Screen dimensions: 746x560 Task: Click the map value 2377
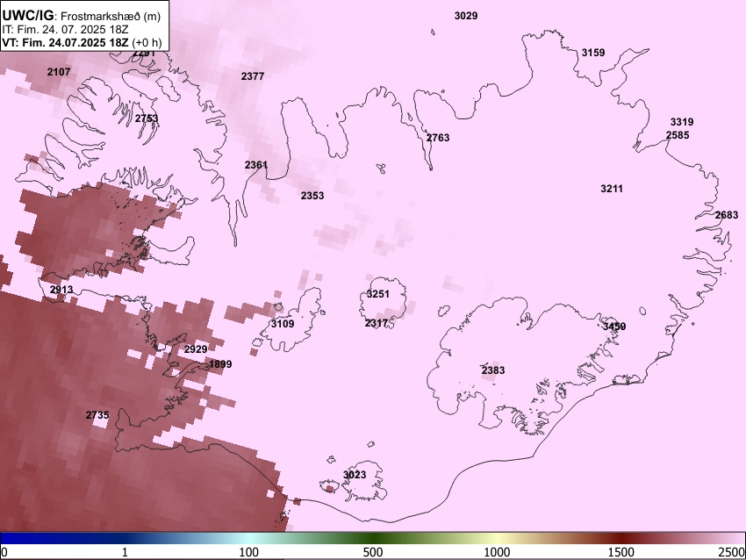[x=252, y=76]
